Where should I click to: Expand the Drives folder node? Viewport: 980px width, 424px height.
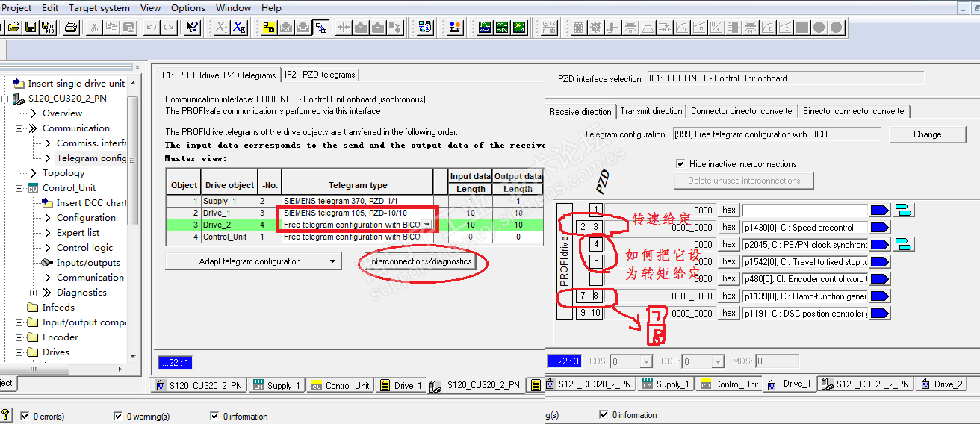pyautogui.click(x=19, y=352)
